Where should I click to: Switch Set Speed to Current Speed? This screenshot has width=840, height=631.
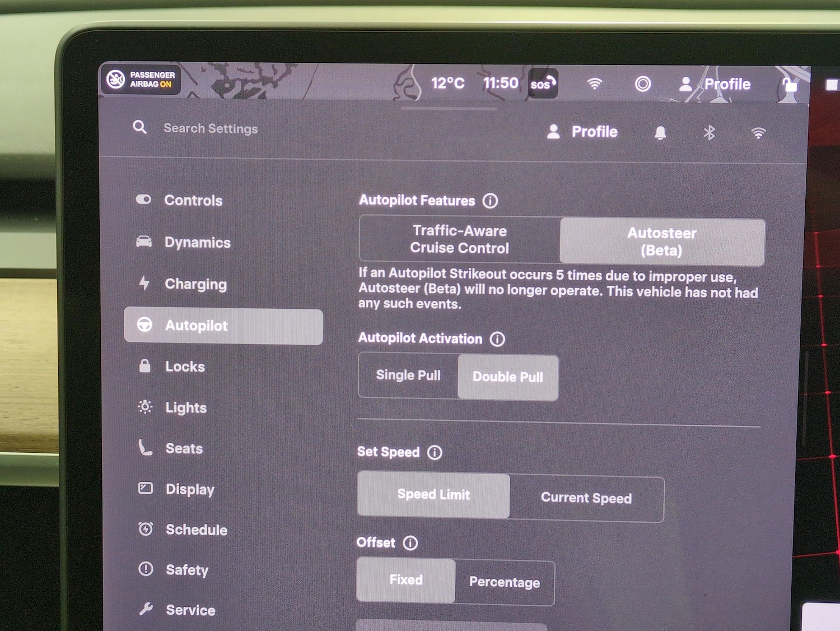pyautogui.click(x=586, y=498)
